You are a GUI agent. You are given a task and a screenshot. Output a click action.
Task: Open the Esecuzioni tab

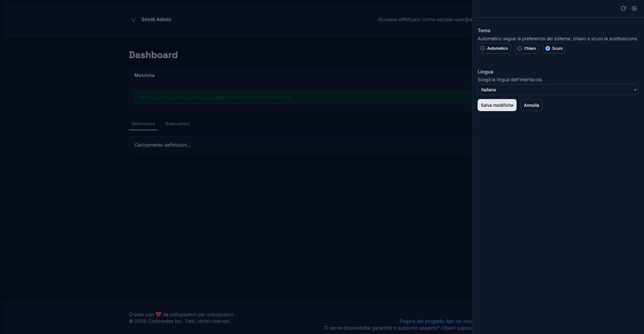pos(177,124)
